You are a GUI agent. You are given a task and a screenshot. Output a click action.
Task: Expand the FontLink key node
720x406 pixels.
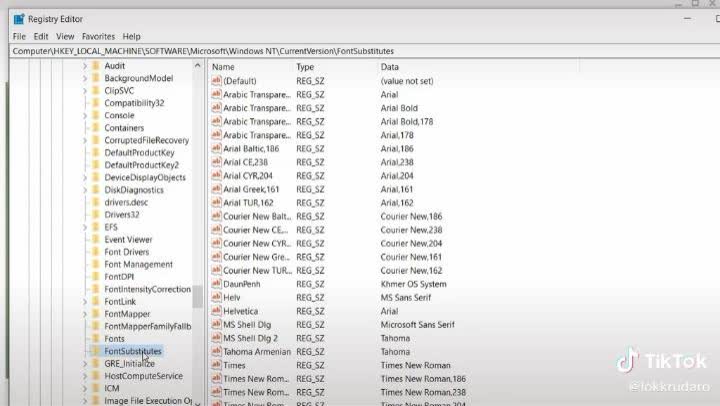click(84, 301)
